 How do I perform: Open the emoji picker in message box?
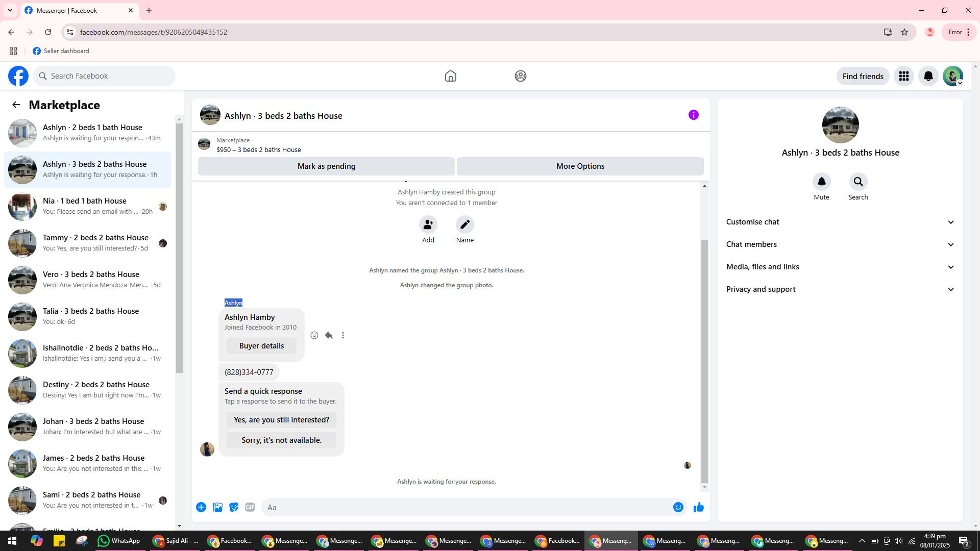(x=678, y=507)
